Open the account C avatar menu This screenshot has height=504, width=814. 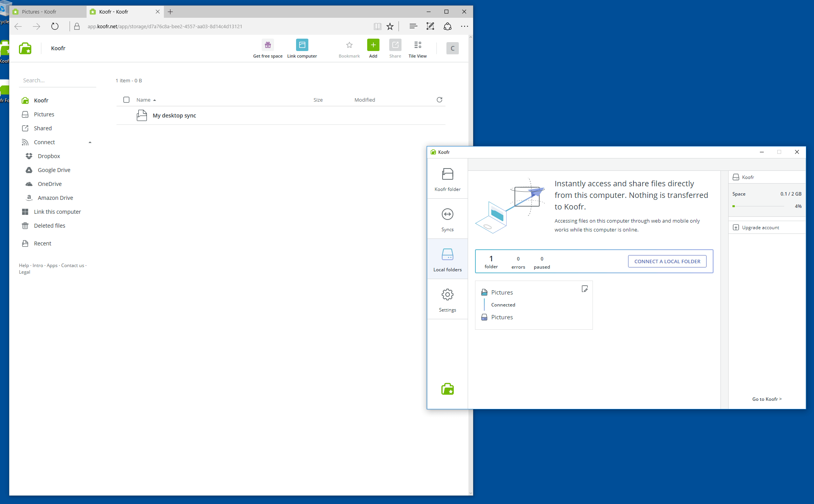[x=452, y=48]
